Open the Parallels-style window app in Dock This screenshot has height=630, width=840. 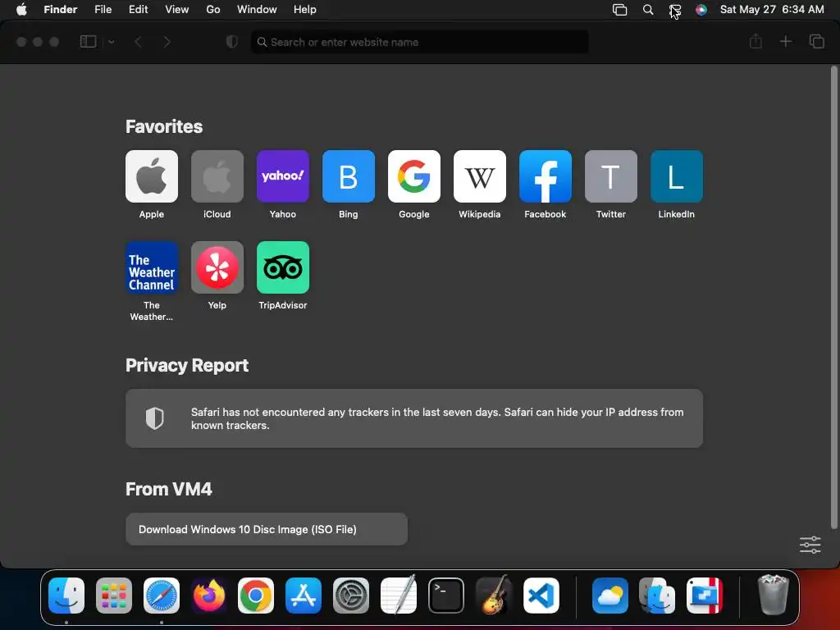click(x=705, y=596)
